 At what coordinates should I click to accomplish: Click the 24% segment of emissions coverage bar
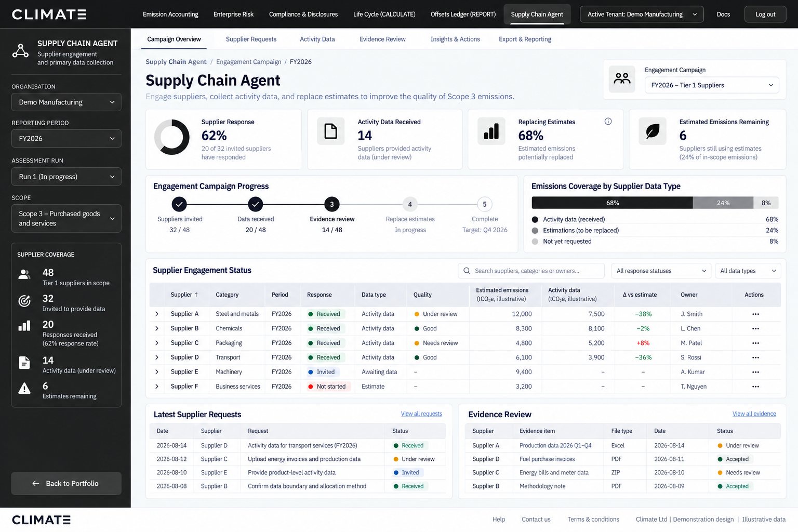pos(723,203)
